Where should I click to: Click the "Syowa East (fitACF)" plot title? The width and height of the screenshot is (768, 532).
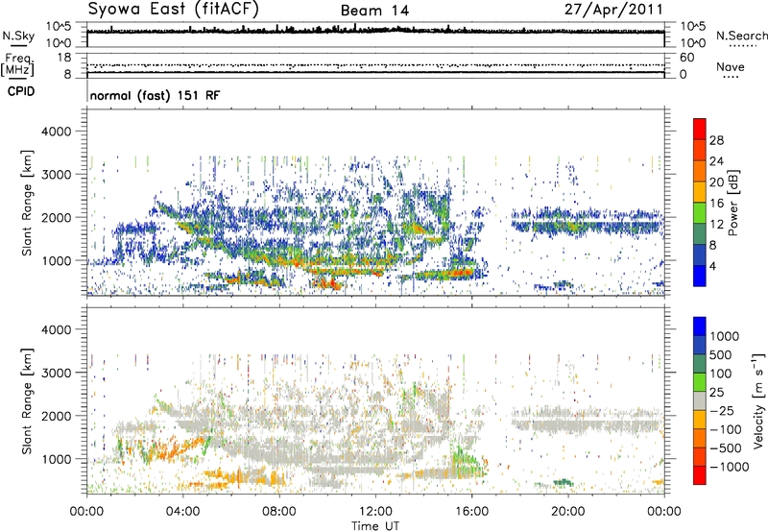pyautogui.click(x=174, y=10)
